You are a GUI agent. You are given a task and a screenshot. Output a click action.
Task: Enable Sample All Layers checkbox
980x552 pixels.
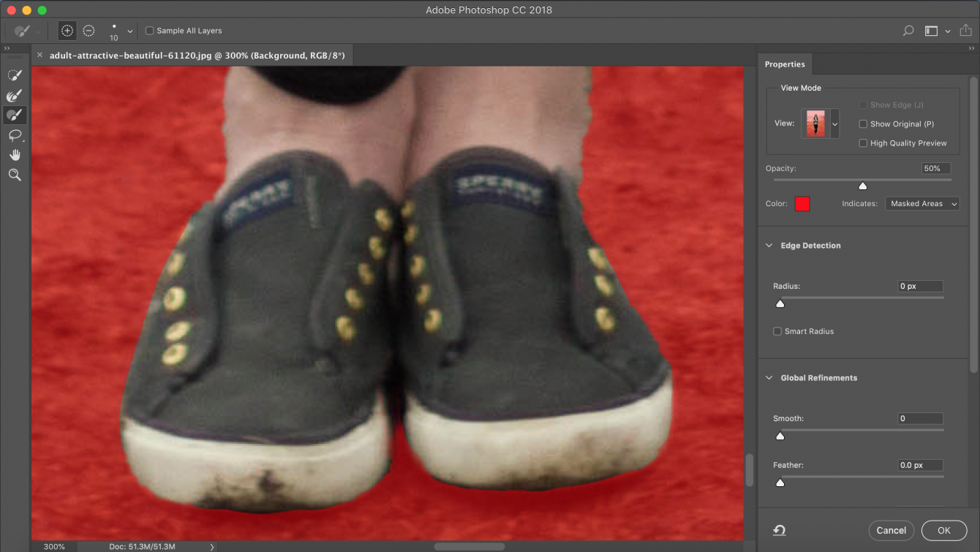click(150, 31)
